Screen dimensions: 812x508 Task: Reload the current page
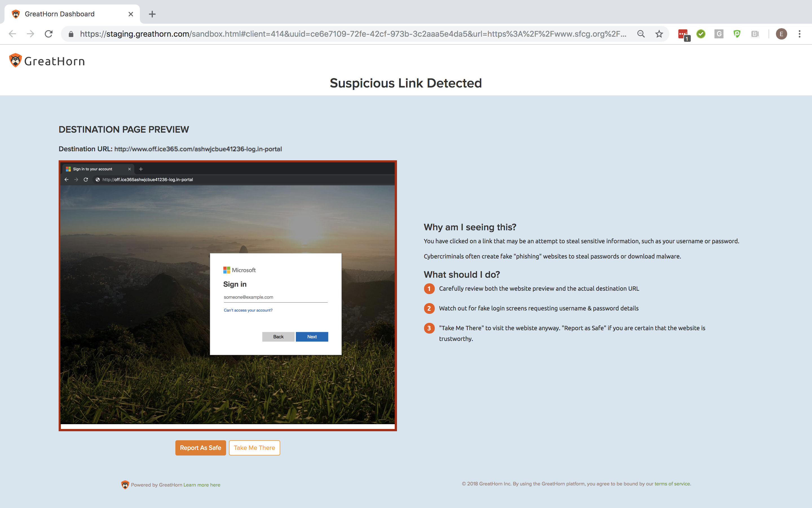point(49,34)
